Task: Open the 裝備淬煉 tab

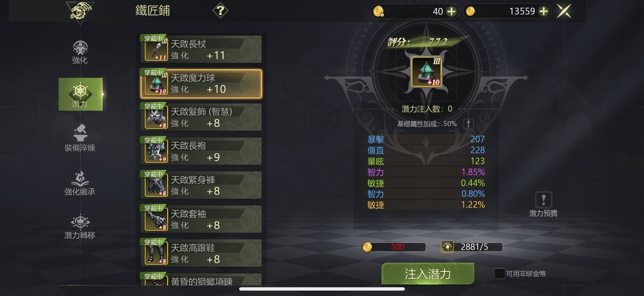Action: coord(80,138)
